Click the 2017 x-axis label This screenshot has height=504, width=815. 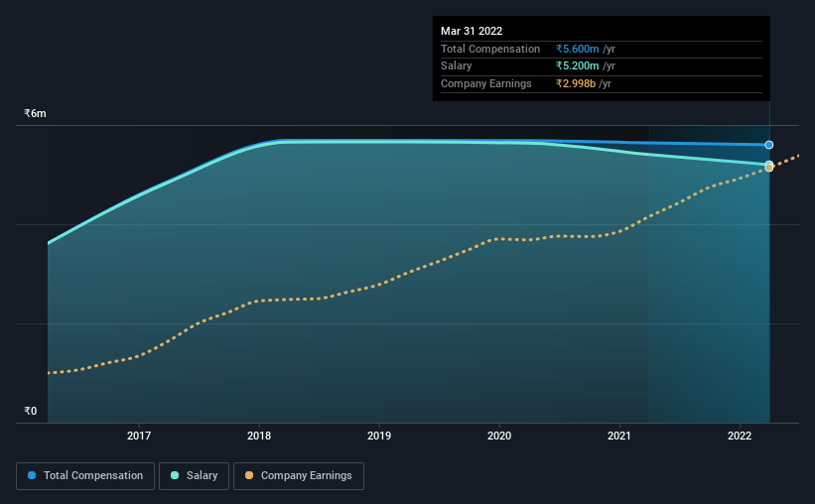(139, 436)
